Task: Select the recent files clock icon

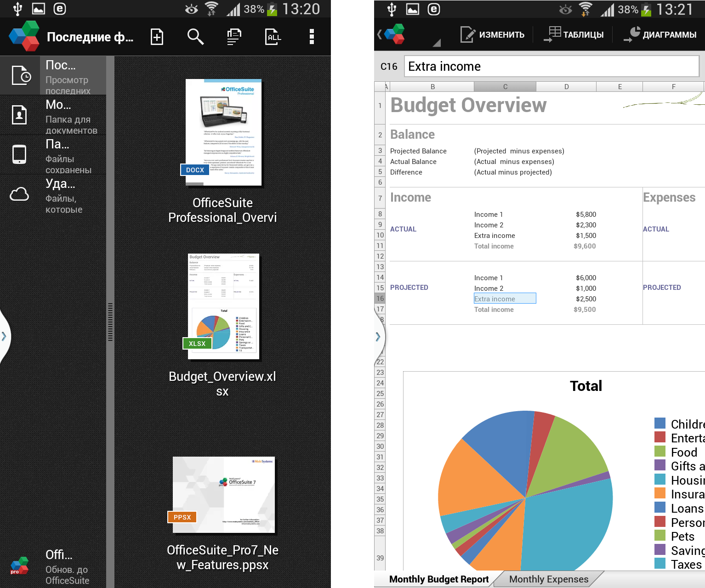Action: tap(21, 75)
